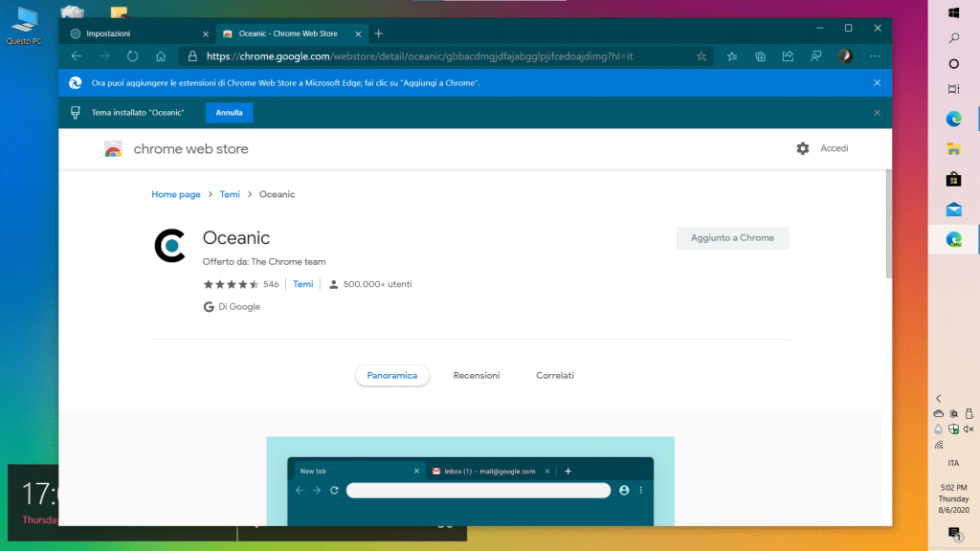This screenshot has width=980, height=551.
Task: Expand hidden system tray icons chevron
Action: pos(939,398)
